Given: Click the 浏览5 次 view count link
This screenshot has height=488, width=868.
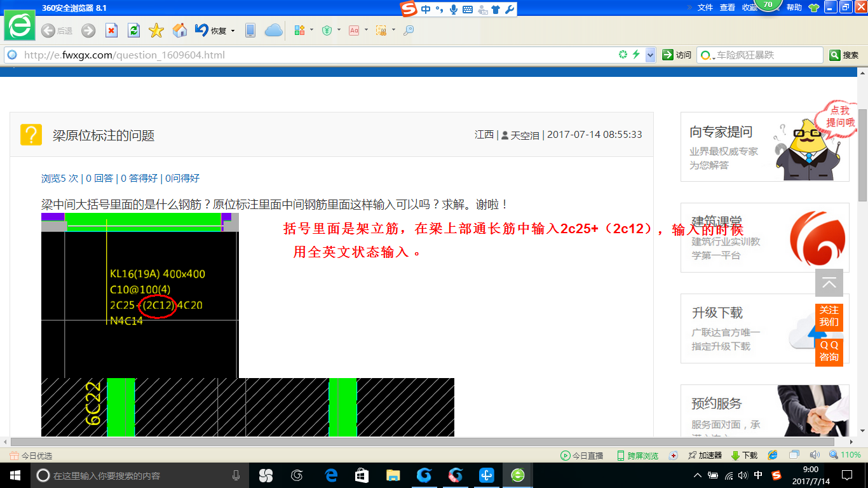Looking at the screenshot, I should tap(60, 179).
